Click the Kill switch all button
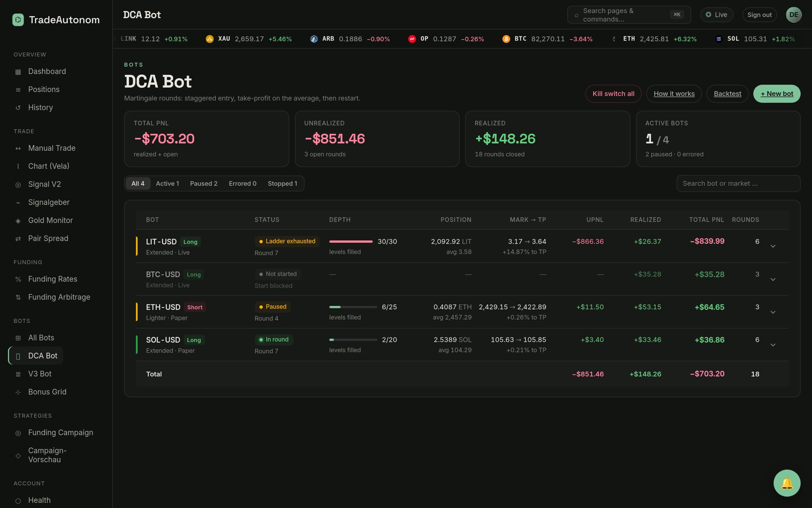812x508 pixels. pos(613,94)
